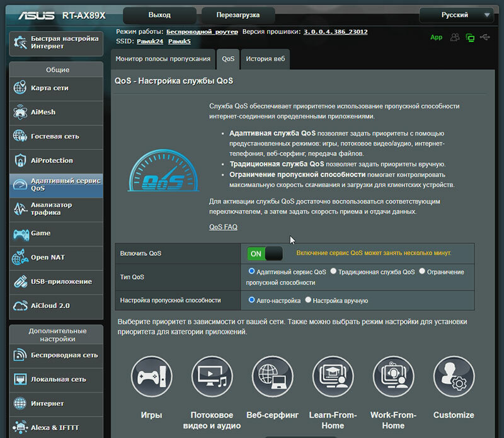Viewport: 504px width, 438px height.
Task: Select Адаптивный сервис QoS radio button
Action: point(251,271)
